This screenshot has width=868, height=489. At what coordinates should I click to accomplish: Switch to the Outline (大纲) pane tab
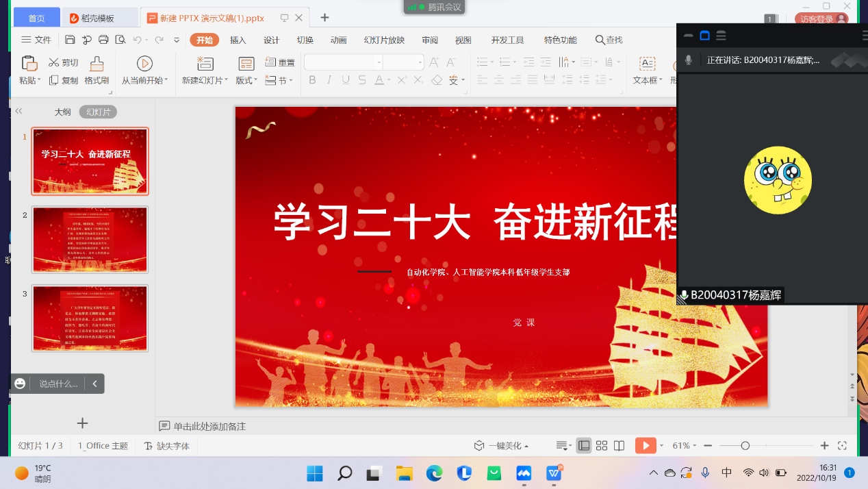coord(62,112)
